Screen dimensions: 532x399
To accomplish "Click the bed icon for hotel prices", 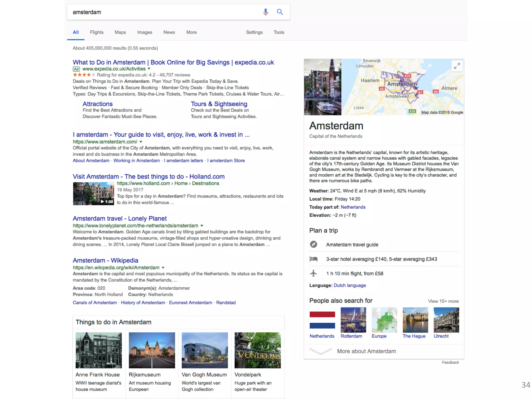I will point(314,259).
